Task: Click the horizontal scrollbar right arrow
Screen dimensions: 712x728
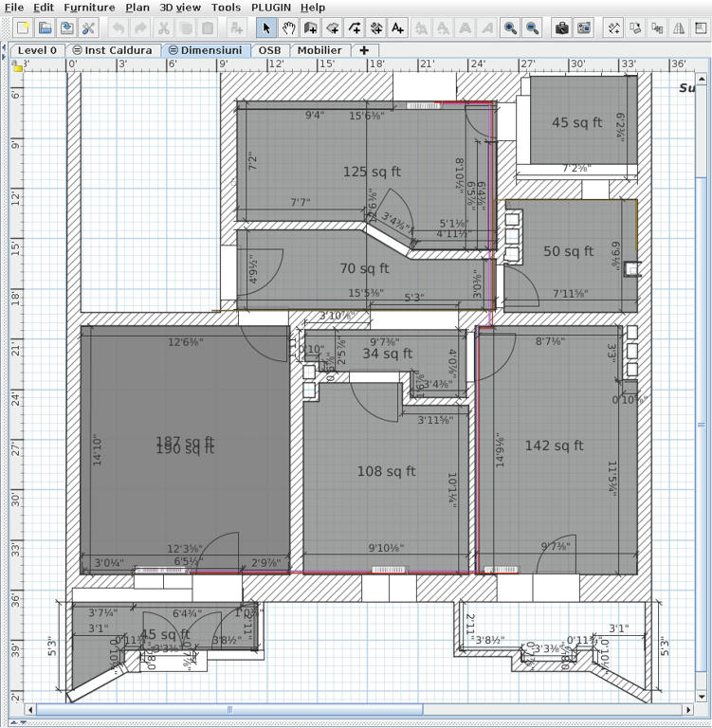Action: 689,709
